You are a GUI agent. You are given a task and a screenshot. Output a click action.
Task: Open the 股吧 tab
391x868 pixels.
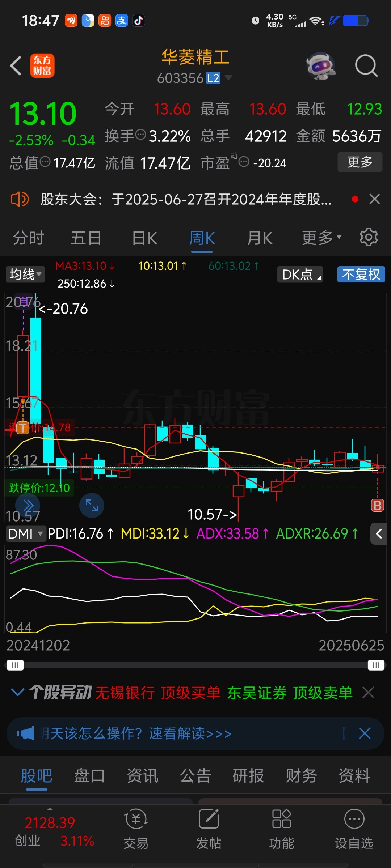coord(37,776)
